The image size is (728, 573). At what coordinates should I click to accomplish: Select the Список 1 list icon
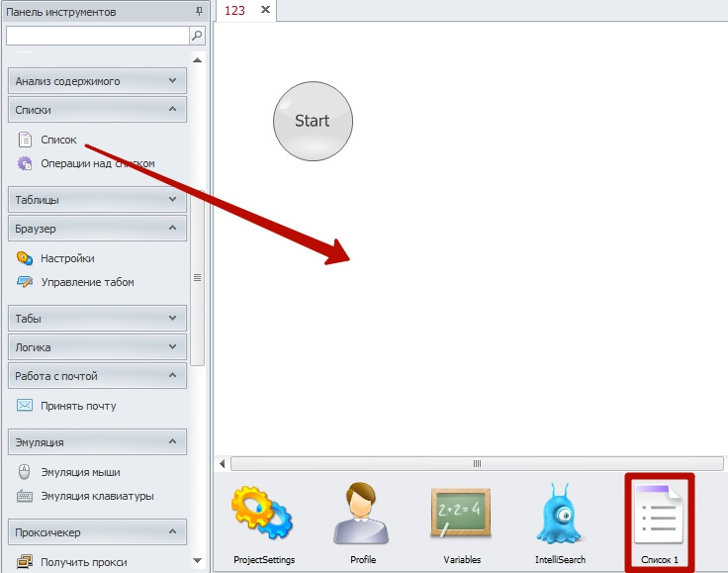[660, 519]
